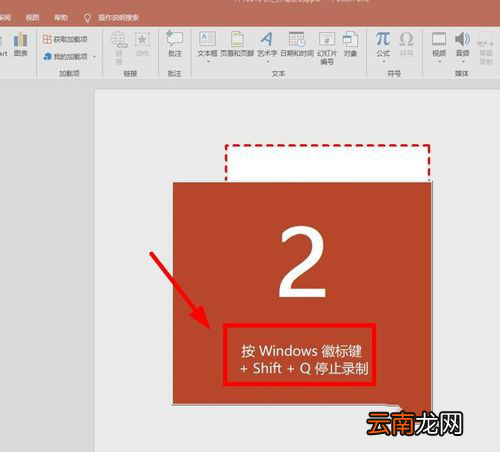500x452 pixels.
Task: Expand the 我的加载项 dropdown arrow
Action: click(x=94, y=57)
